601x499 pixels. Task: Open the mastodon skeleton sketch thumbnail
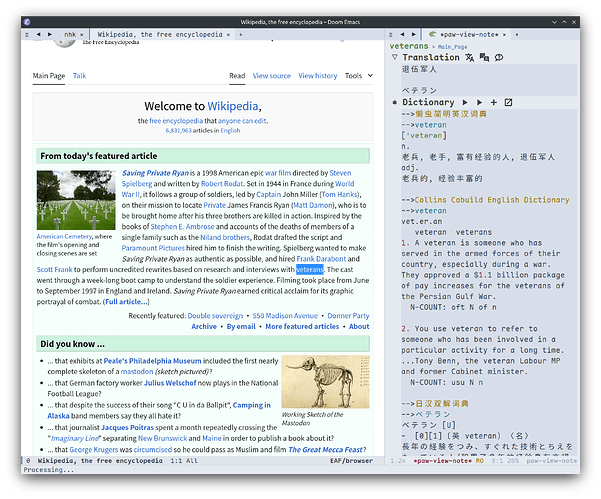point(325,382)
